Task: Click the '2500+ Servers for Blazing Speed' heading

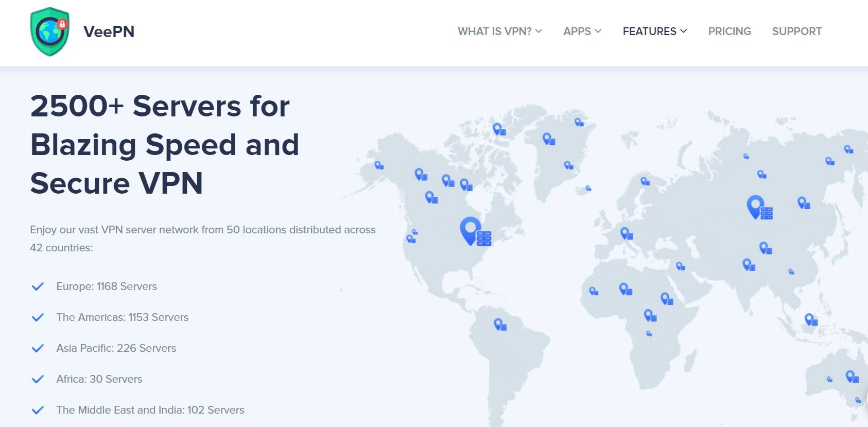Action: click(165, 144)
